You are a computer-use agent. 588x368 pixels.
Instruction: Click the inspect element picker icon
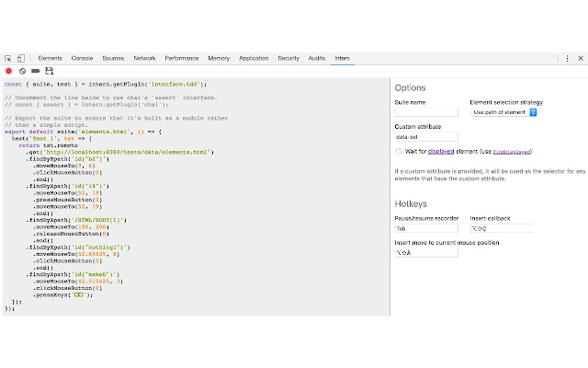[8, 58]
